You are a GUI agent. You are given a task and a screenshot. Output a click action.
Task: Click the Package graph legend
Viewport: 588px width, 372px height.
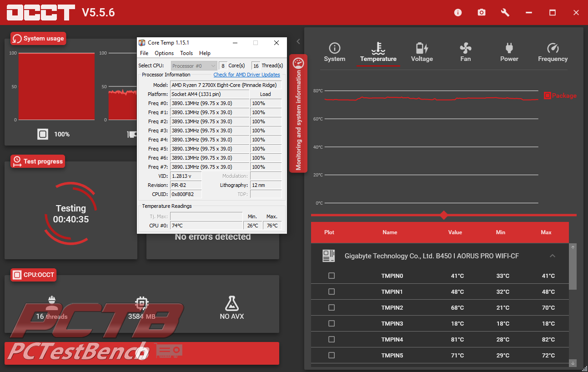560,96
